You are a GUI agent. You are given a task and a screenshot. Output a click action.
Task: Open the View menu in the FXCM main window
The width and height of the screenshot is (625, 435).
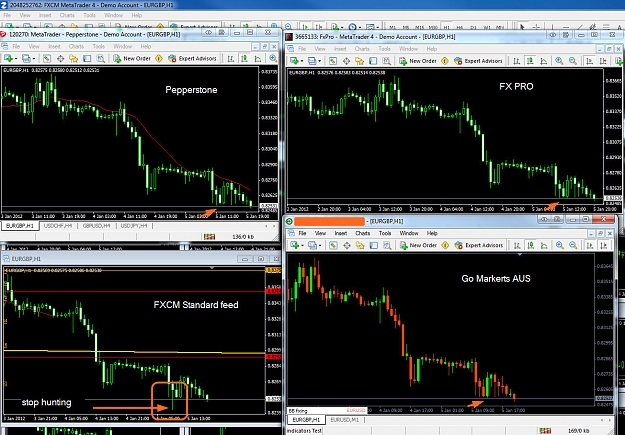[25, 15]
